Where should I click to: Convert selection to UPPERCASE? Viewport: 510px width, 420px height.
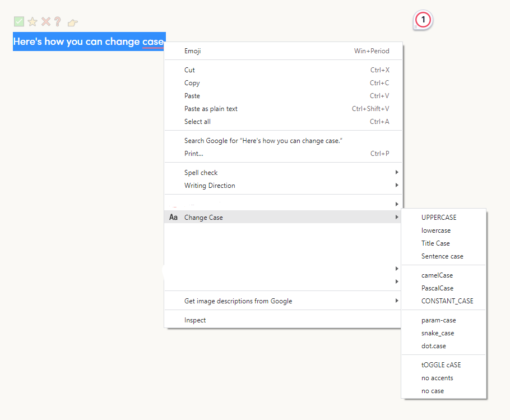[439, 218]
